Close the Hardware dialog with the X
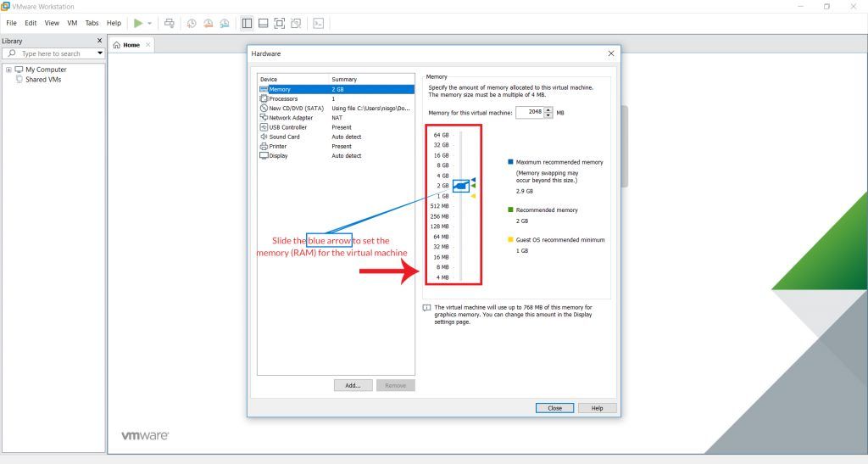 pyautogui.click(x=611, y=53)
